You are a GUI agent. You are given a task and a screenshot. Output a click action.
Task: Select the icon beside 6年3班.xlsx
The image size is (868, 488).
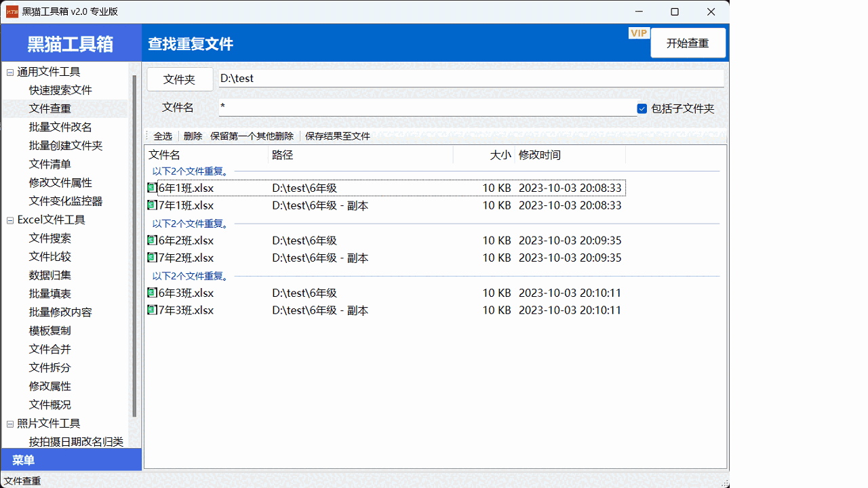pos(152,293)
